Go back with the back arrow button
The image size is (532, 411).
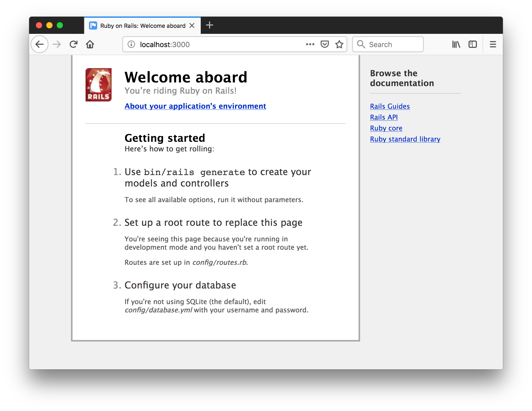pyautogui.click(x=40, y=44)
